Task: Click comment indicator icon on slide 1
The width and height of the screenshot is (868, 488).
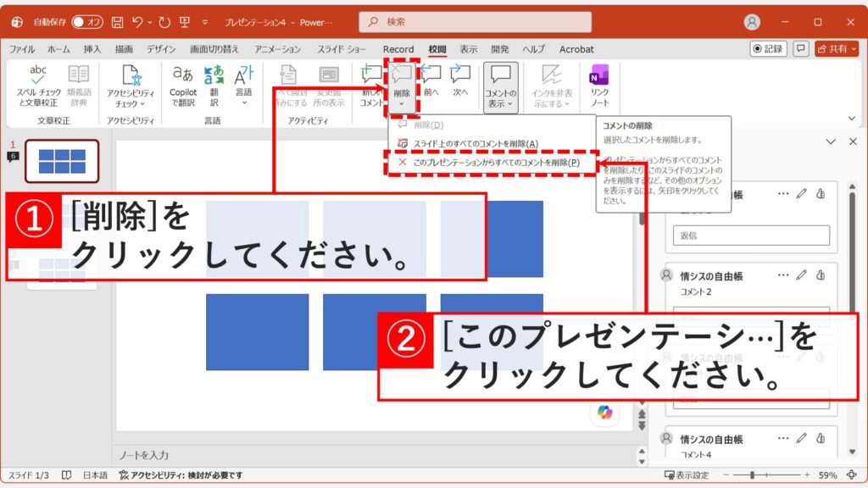Action: pos(13,157)
